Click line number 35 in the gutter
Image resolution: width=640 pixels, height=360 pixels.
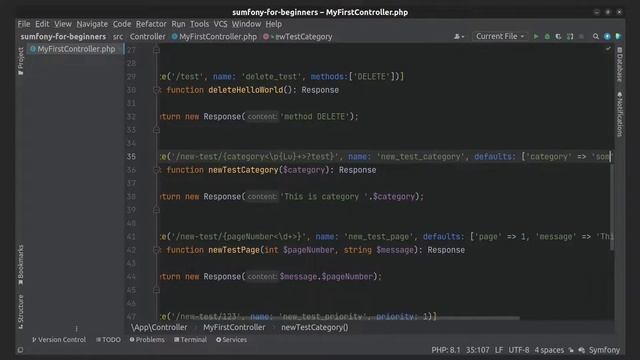coord(131,156)
